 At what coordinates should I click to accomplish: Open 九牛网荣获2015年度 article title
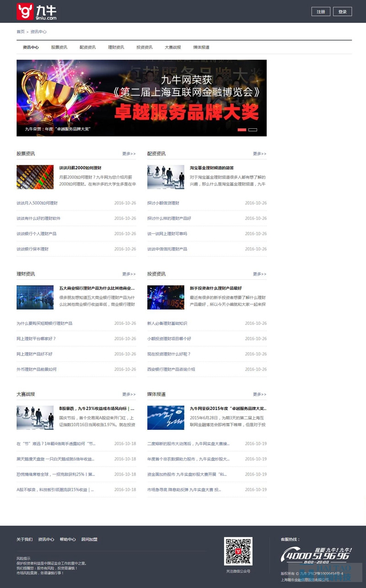[228, 408]
